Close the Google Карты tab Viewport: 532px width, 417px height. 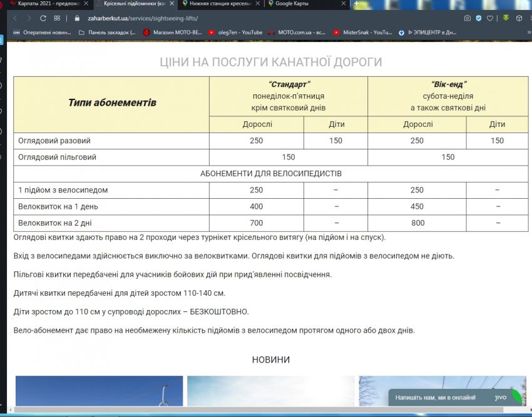(x=344, y=3)
